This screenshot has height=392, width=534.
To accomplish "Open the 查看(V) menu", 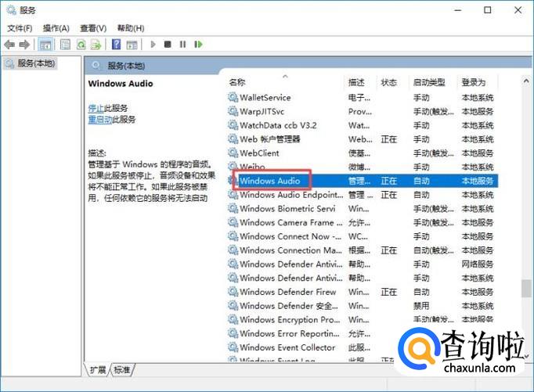I will coord(93,28).
